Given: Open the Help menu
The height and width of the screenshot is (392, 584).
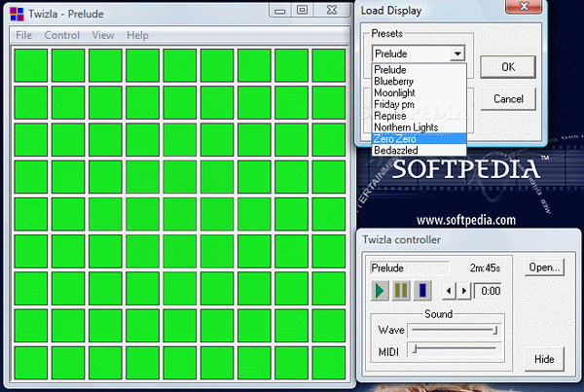Looking at the screenshot, I should pos(137,35).
